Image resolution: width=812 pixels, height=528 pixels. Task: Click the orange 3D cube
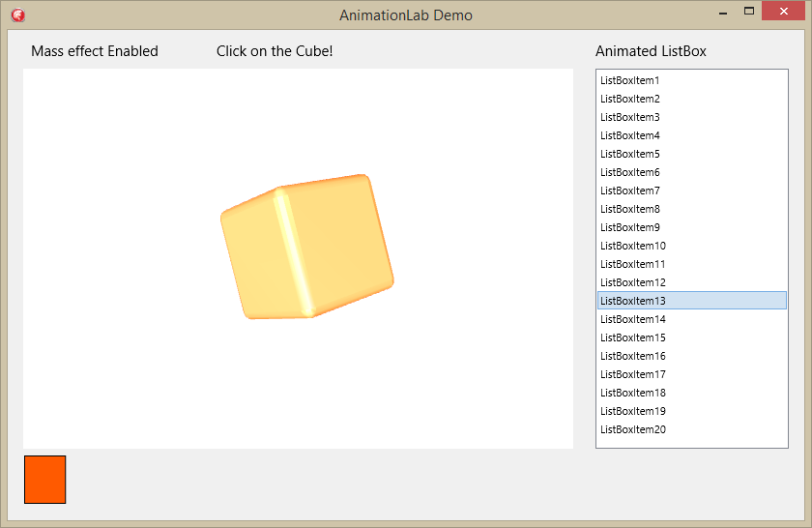pos(307,247)
